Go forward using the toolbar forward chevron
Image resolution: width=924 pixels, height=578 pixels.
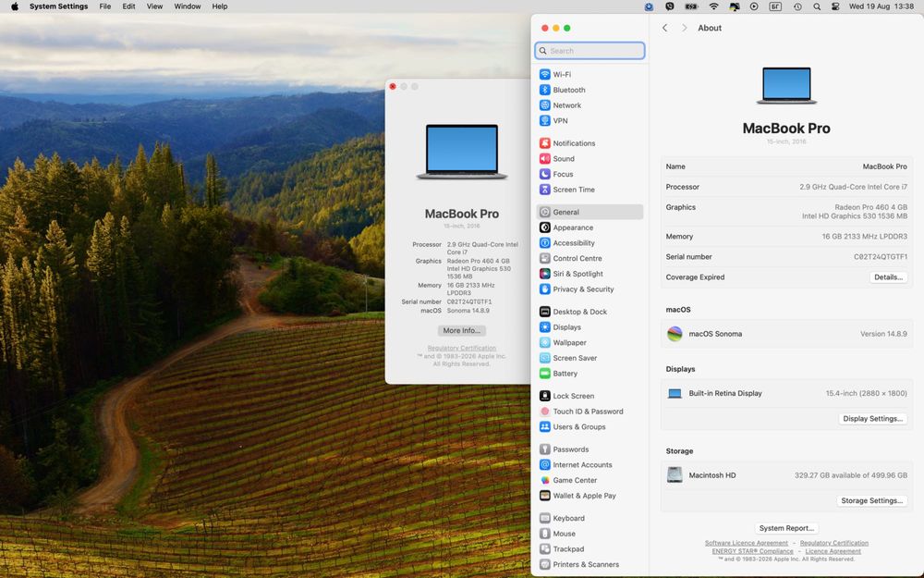tap(684, 28)
